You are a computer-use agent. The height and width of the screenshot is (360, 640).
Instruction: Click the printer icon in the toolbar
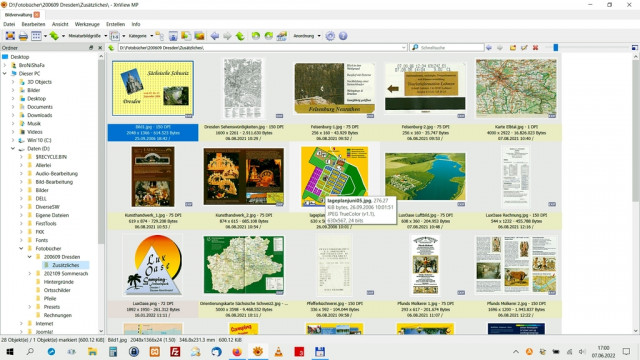[x=23, y=36]
